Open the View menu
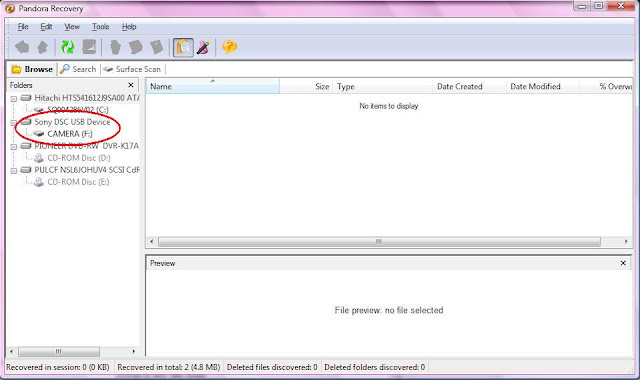This screenshot has width=640, height=380. [x=72, y=27]
